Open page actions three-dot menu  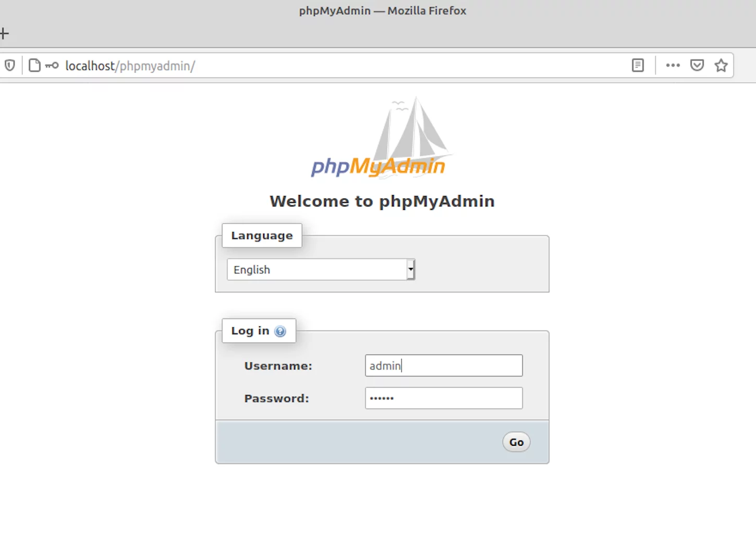[673, 65]
